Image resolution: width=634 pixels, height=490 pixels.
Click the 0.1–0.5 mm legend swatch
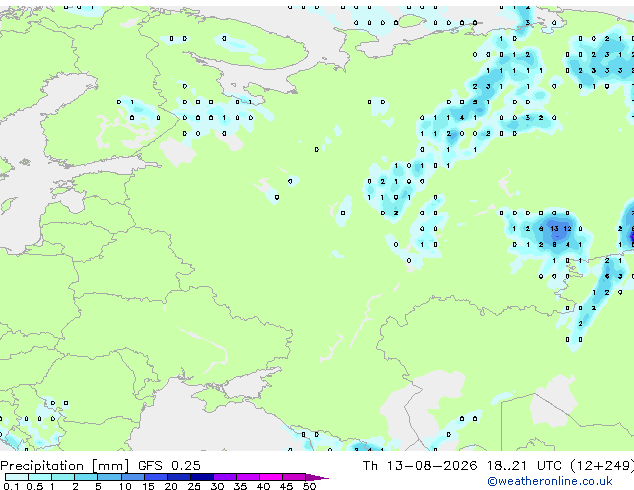[x=17, y=477]
